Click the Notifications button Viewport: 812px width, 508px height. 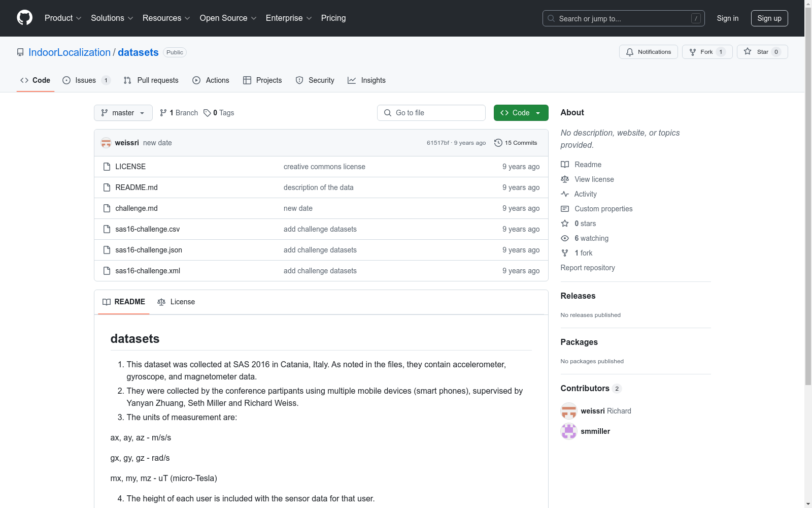click(x=649, y=52)
